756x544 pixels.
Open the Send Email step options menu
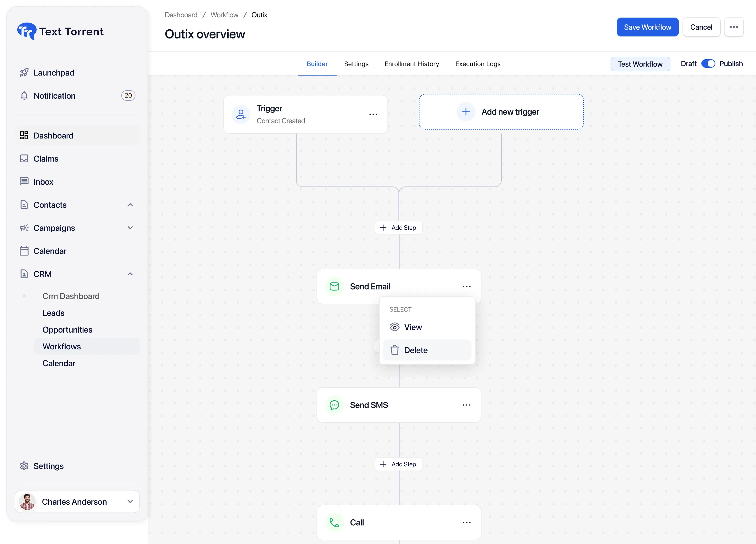point(466,286)
